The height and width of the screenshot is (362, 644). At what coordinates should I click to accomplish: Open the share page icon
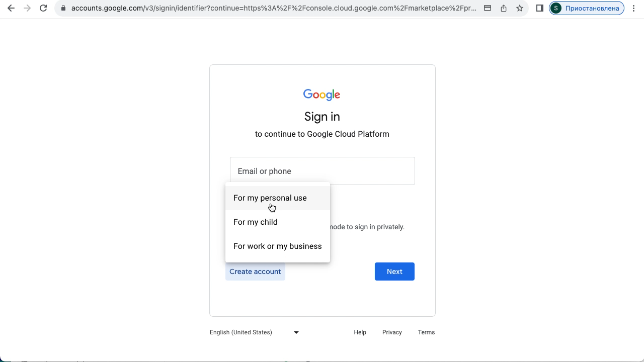point(504,8)
